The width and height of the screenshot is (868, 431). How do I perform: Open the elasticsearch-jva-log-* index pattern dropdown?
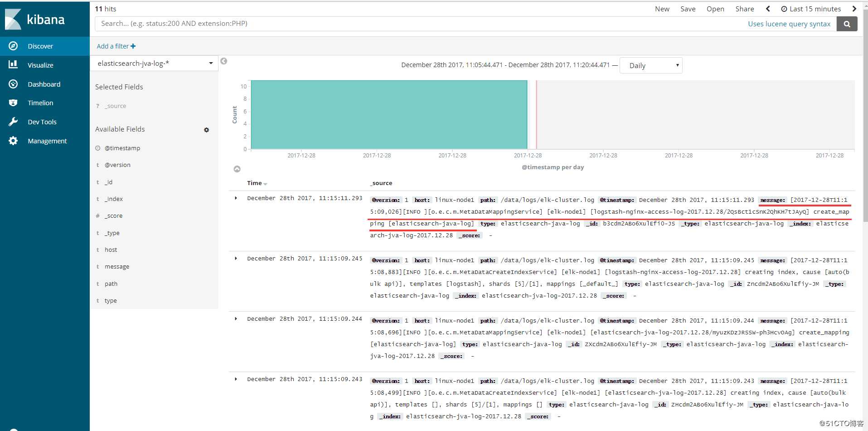(x=155, y=64)
